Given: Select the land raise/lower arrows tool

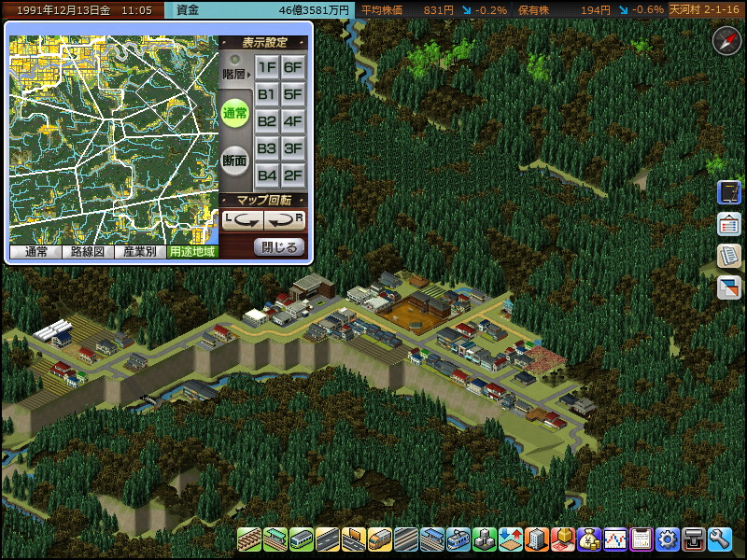Looking at the screenshot, I should point(511,539).
